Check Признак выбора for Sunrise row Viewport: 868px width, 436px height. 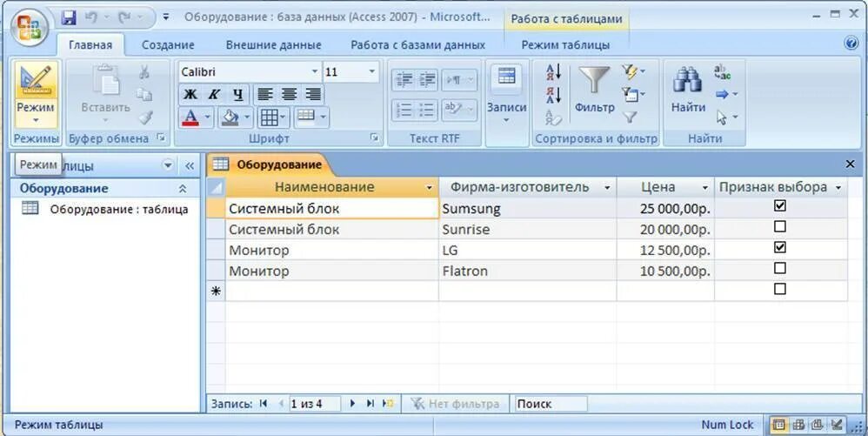pos(779,226)
